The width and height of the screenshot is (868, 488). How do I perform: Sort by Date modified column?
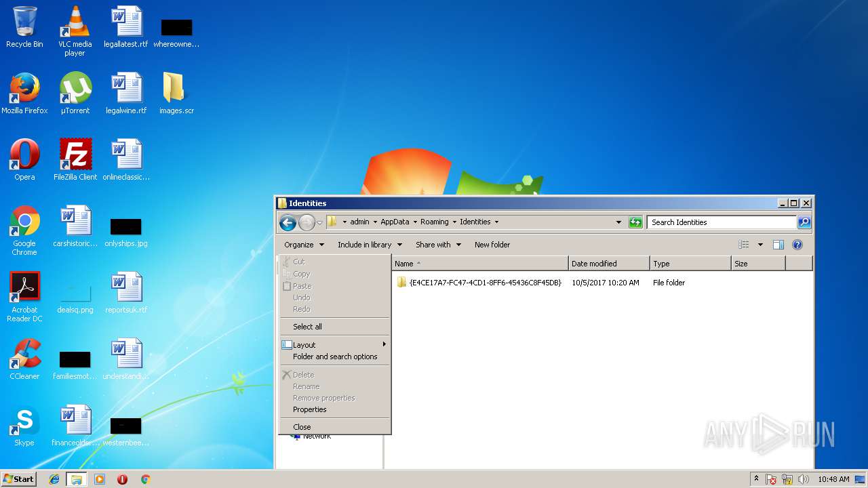tap(609, 264)
